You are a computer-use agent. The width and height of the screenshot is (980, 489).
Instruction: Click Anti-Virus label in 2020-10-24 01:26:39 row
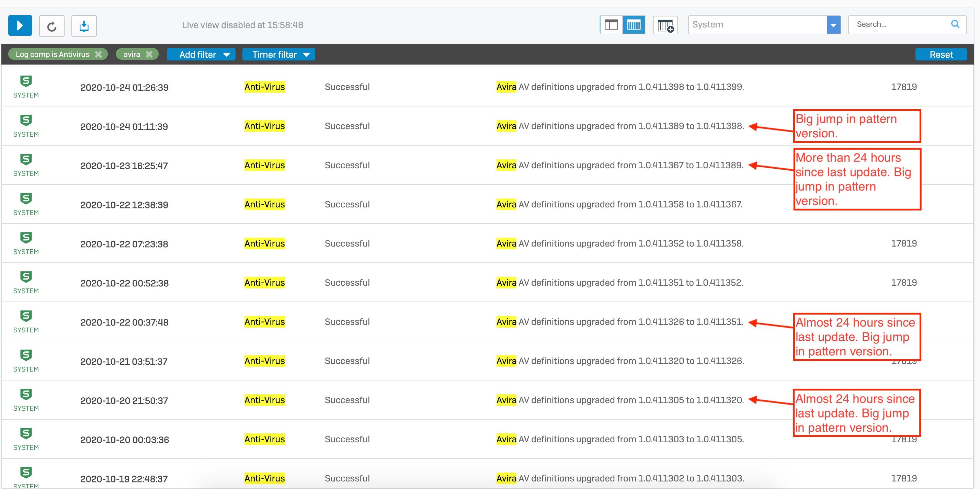pos(264,87)
